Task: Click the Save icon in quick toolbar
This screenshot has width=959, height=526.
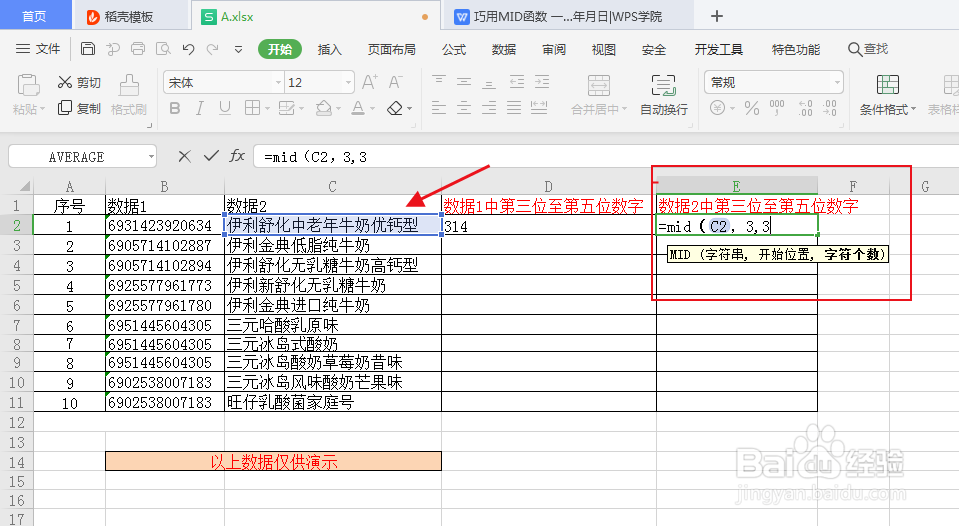Action: 87,49
